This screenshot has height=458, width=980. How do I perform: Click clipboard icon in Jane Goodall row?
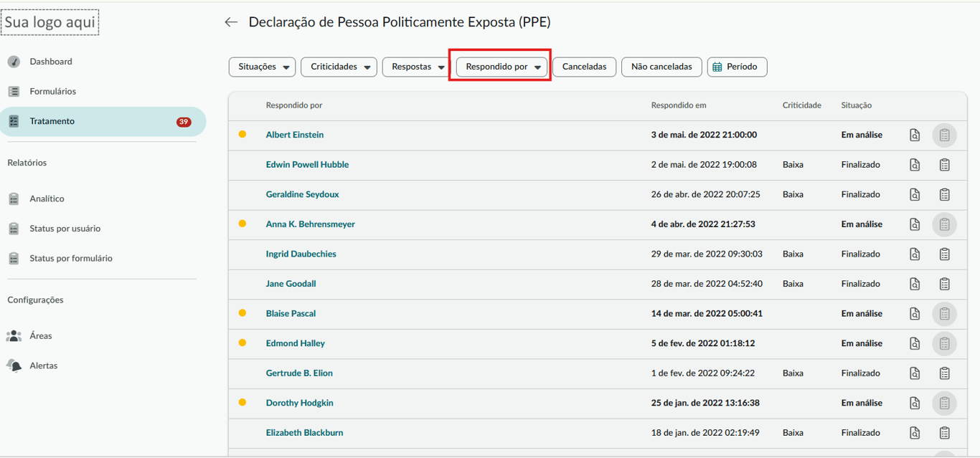tap(944, 284)
